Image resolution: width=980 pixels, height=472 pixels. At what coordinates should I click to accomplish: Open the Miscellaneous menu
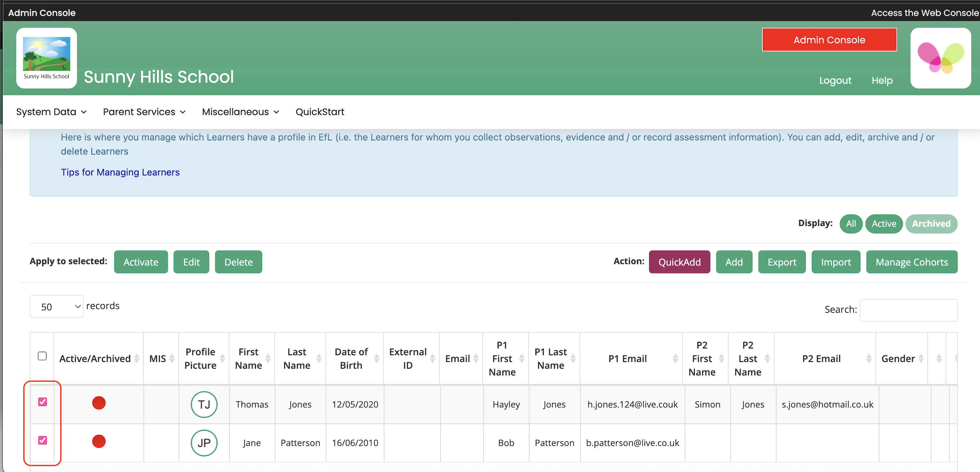click(241, 112)
